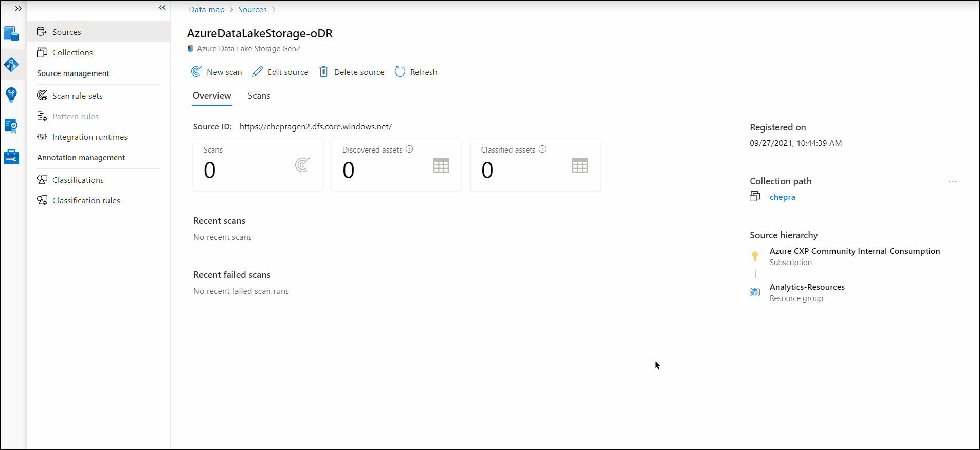The image size is (980, 450).
Task: Open the policy checklist rail icon
Action: coord(11,126)
